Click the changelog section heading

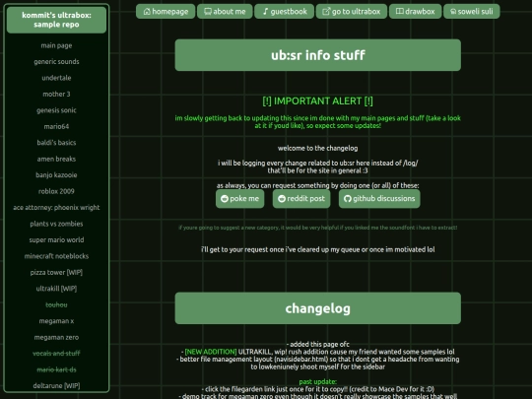(318, 308)
